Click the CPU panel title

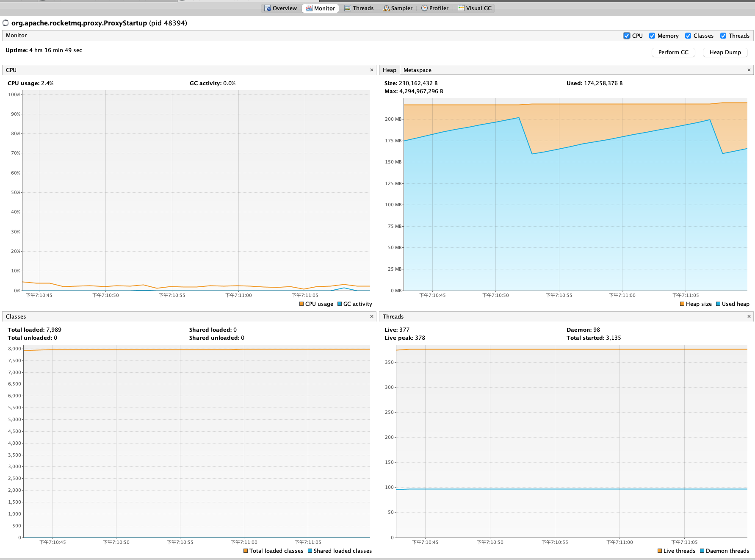(x=11, y=70)
